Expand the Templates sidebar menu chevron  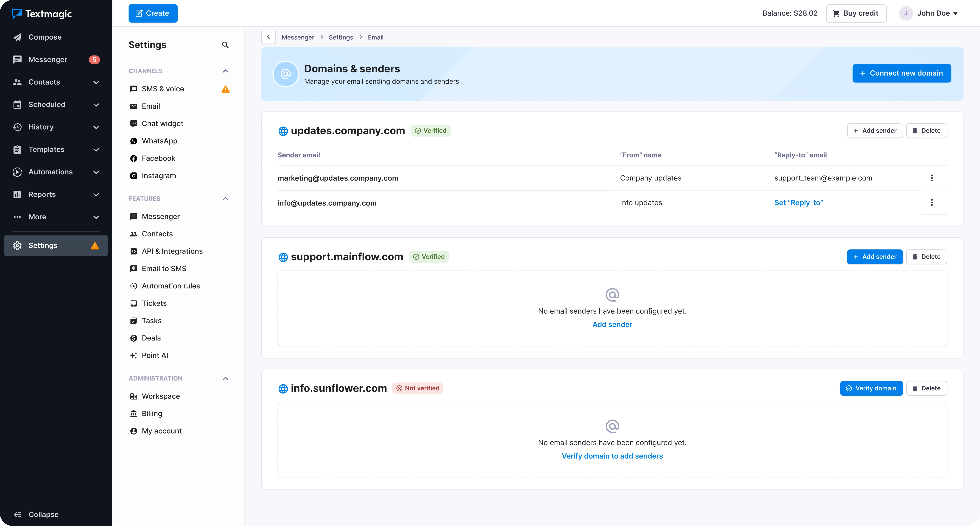[x=96, y=150]
